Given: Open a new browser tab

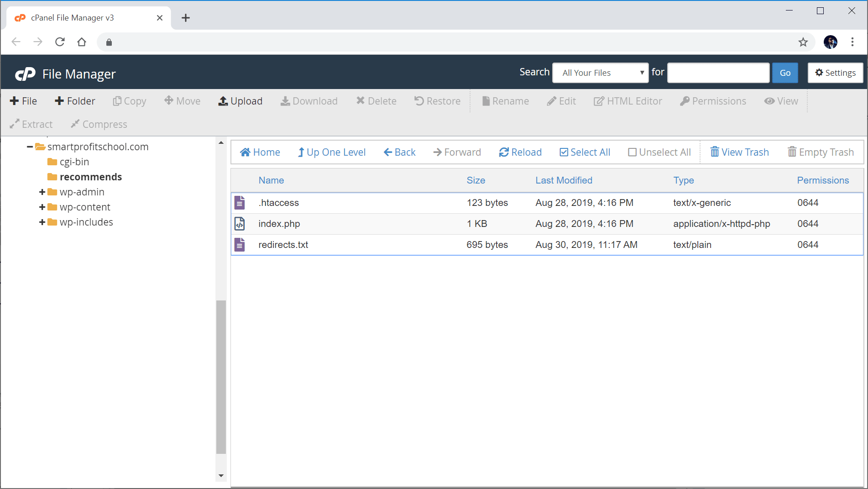Looking at the screenshot, I should tap(186, 18).
